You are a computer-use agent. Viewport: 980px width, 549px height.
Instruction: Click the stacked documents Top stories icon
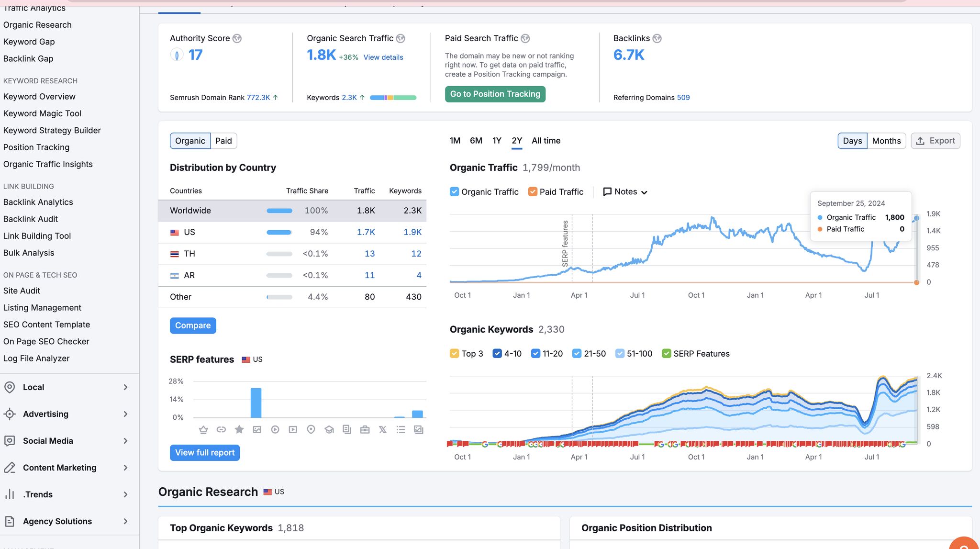point(347,430)
